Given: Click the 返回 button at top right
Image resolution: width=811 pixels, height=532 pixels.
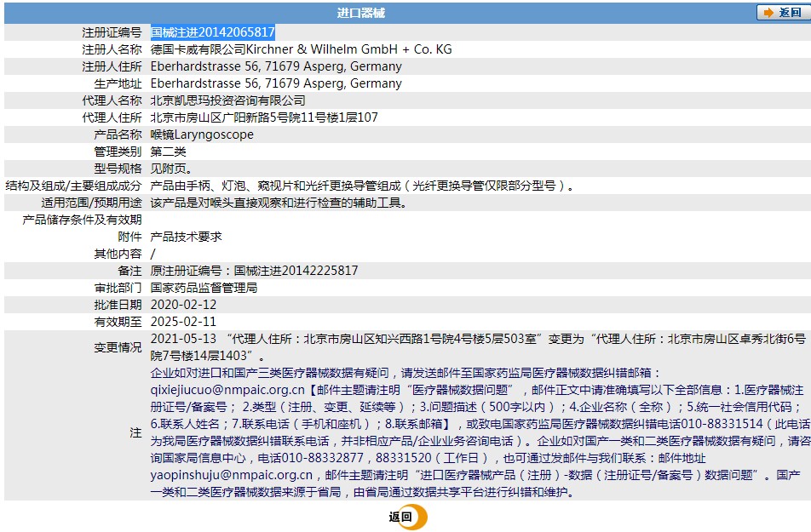Looking at the screenshot, I should coord(783,13).
